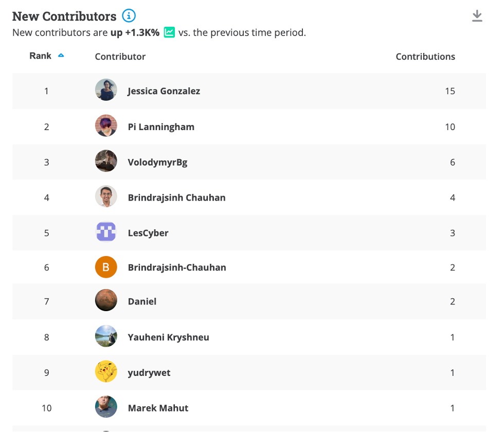This screenshot has height=432, width=504.
Task: Sort by the Contributor column header
Action: click(x=120, y=57)
